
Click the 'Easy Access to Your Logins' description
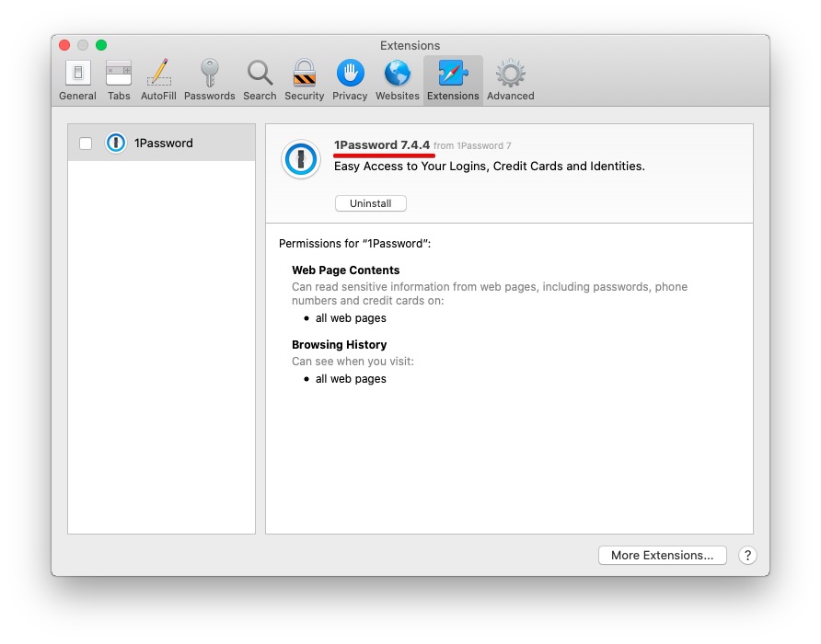(490, 166)
